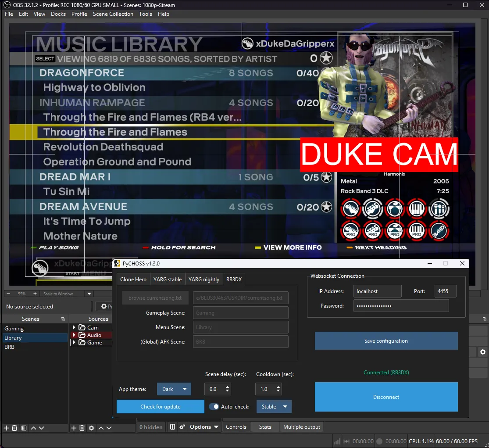Decrease Cooldown with down arrow
Viewport: 489px width, 448px height.
tap(278, 391)
